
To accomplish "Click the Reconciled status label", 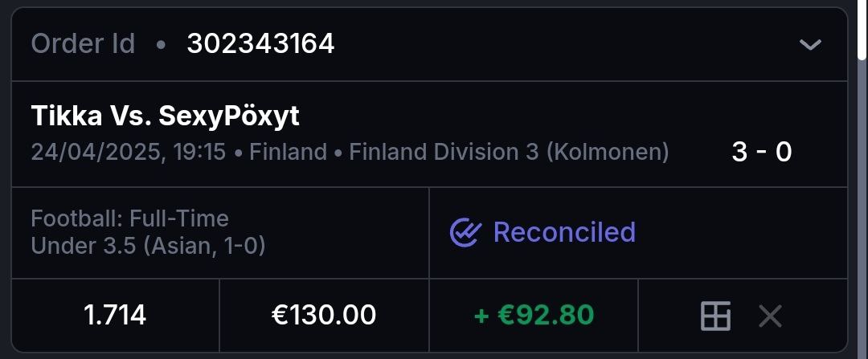I will (x=564, y=233).
